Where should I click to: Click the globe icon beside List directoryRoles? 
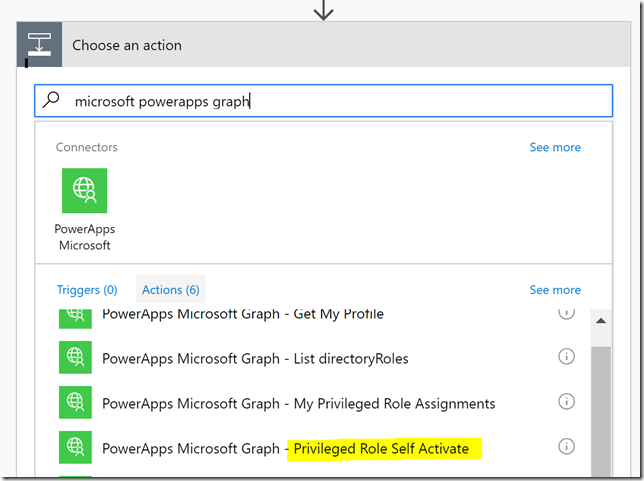click(x=75, y=357)
